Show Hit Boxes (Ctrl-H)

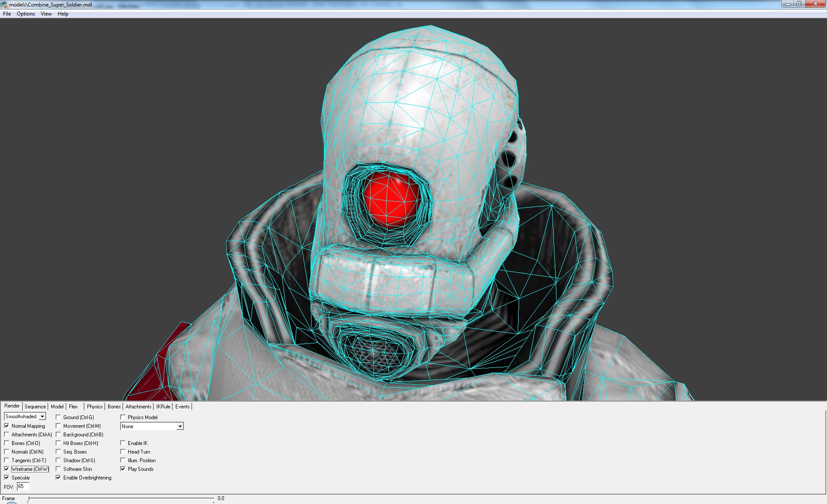coord(59,443)
